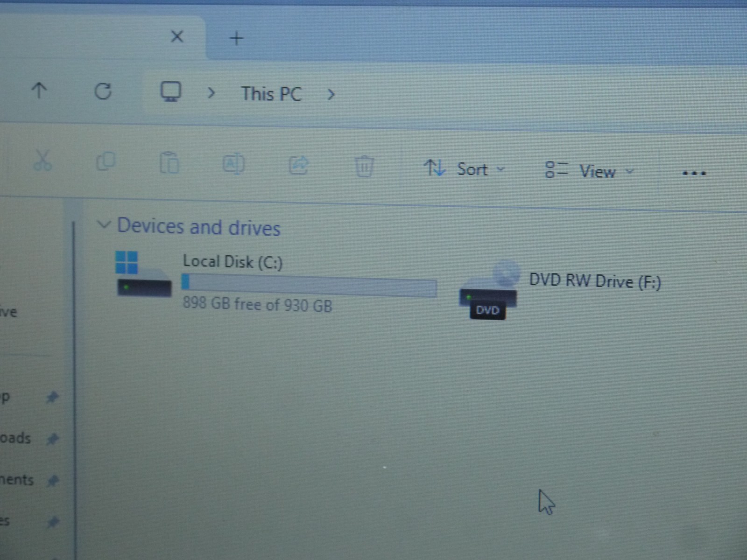Click the sidebar item ending in 'oads'
Screen dimensions: 747x560
(x=15, y=438)
